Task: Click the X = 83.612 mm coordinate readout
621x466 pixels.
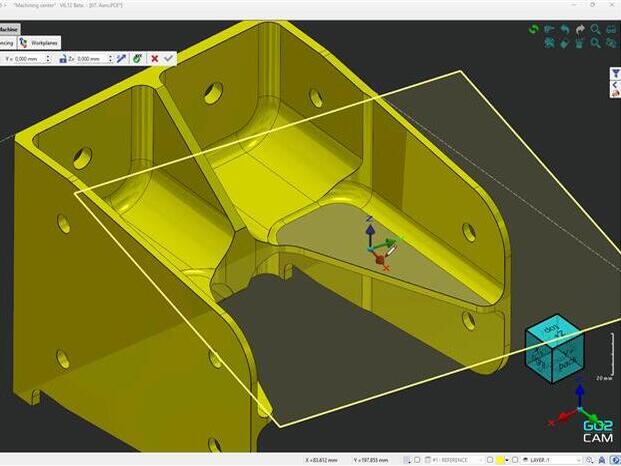Action: click(x=321, y=460)
